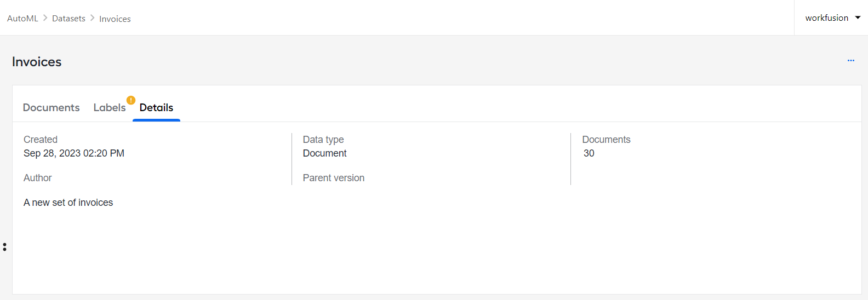Switch to the Labels tab
The width and height of the screenshot is (868, 300).
(110, 108)
